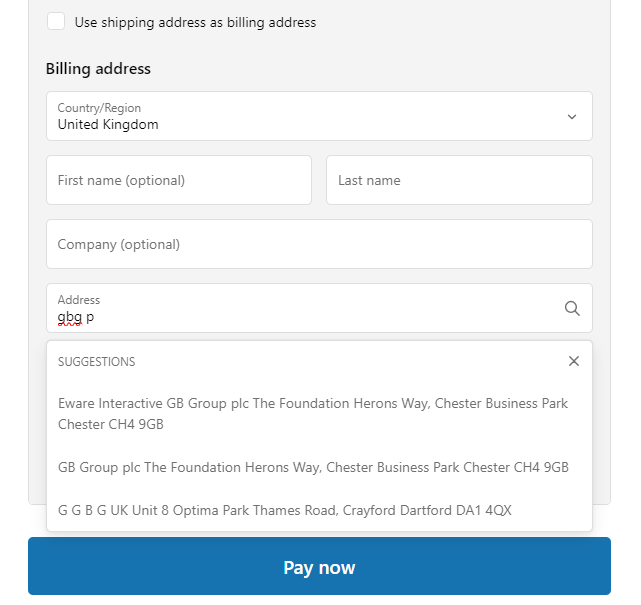641x605 pixels.
Task: Close the suggestions list with X
Action: point(574,361)
